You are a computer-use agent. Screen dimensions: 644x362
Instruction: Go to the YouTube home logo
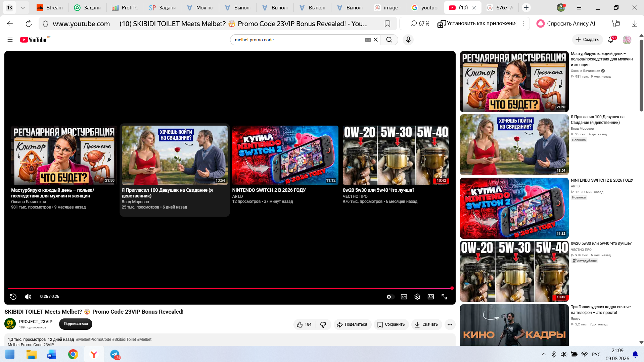click(33, 40)
